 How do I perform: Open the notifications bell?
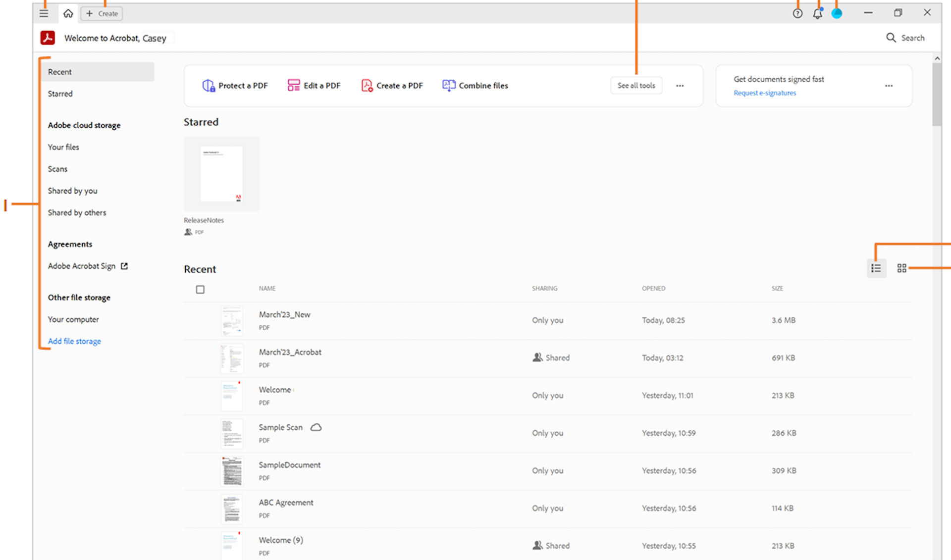pyautogui.click(x=817, y=13)
